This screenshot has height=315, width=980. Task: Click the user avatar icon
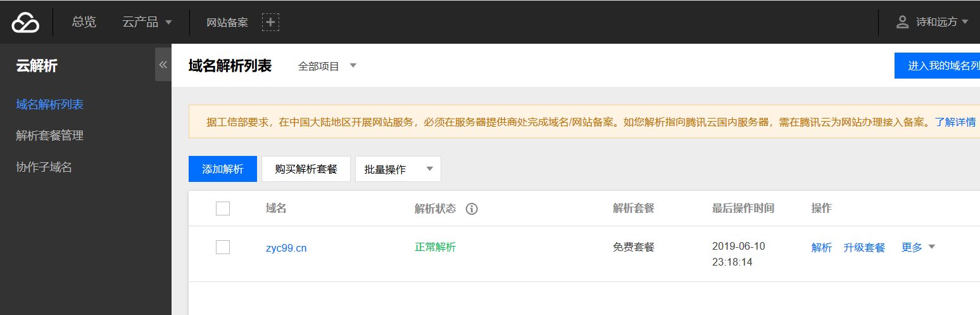tap(903, 22)
